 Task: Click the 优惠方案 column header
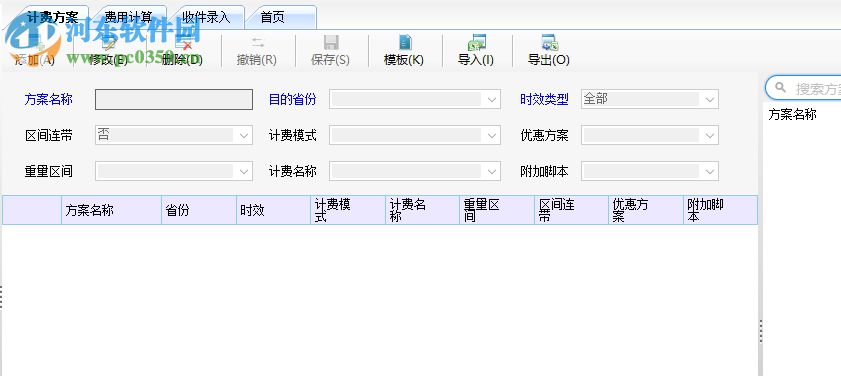point(646,210)
